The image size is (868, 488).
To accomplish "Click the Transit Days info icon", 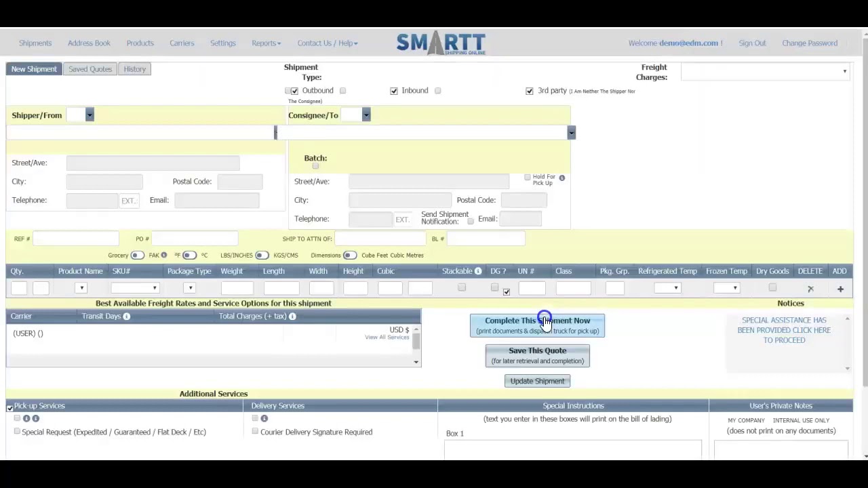I will coord(126,317).
